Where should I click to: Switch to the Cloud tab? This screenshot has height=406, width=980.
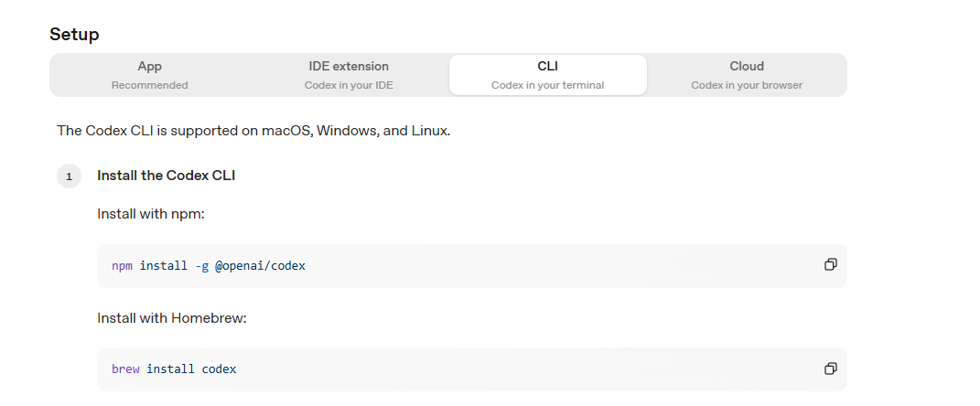point(747,75)
